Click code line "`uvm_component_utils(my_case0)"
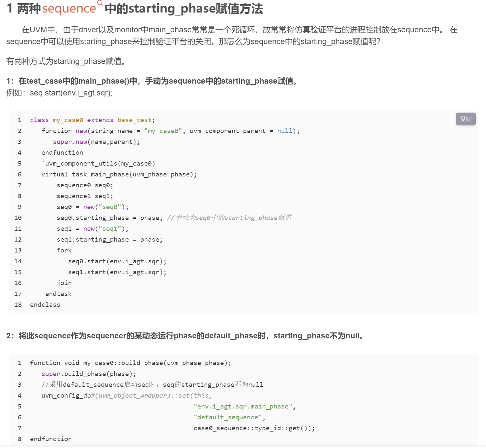This screenshot has height=448, width=486. click(x=98, y=164)
